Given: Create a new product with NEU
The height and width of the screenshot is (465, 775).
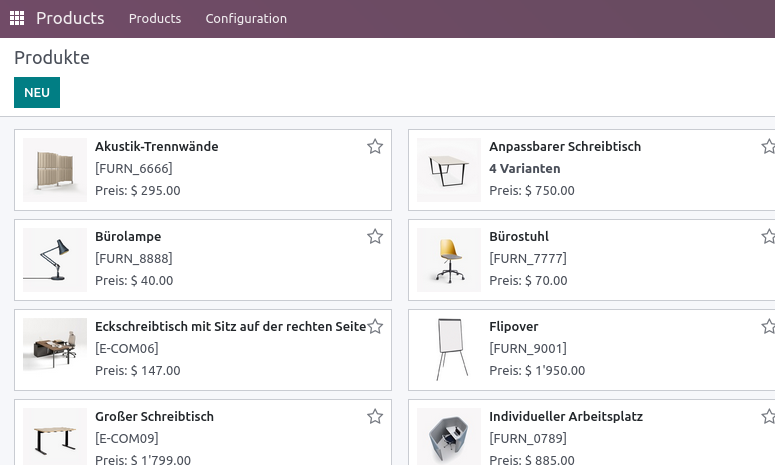Looking at the screenshot, I should coord(37,92).
